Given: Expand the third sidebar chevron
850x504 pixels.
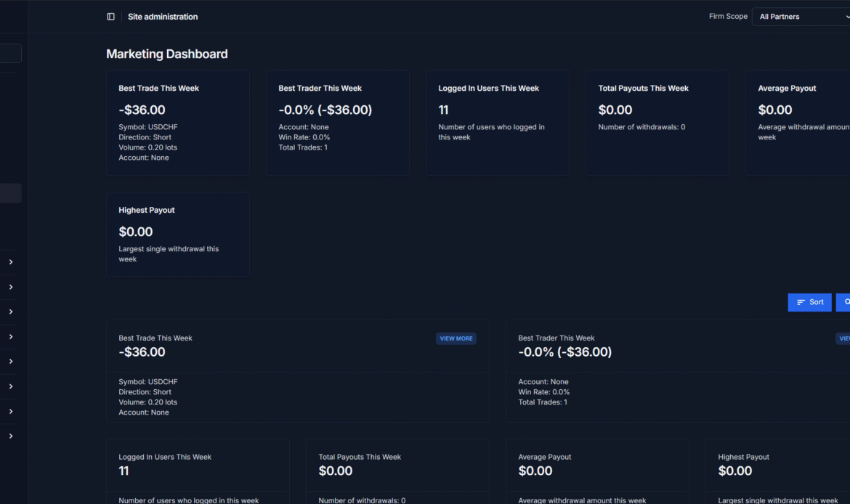Looking at the screenshot, I should [x=11, y=312].
